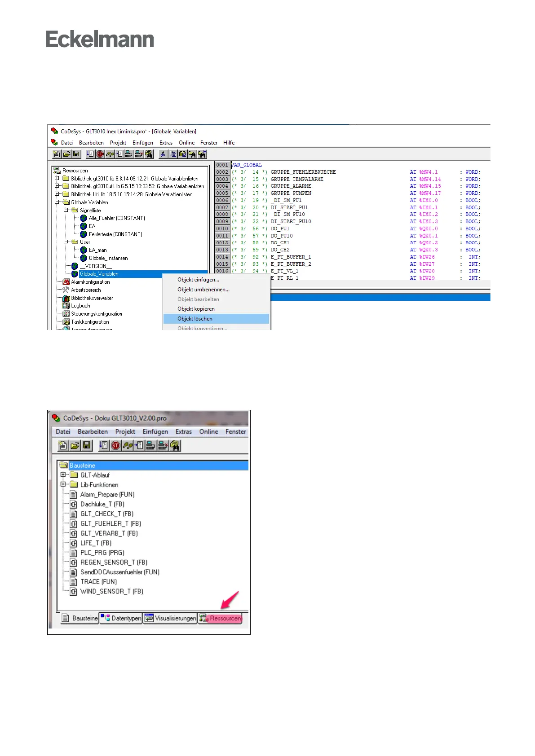Switch to Bausteine tab at bottom
Viewport: 535px width, 756px height.
pyautogui.click(x=80, y=618)
